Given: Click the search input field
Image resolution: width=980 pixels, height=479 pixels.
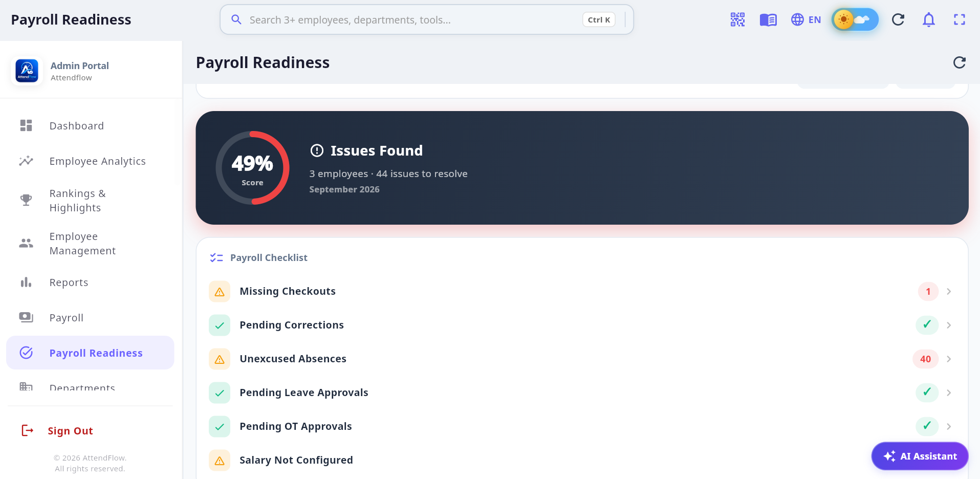Looking at the screenshot, I should (x=427, y=19).
